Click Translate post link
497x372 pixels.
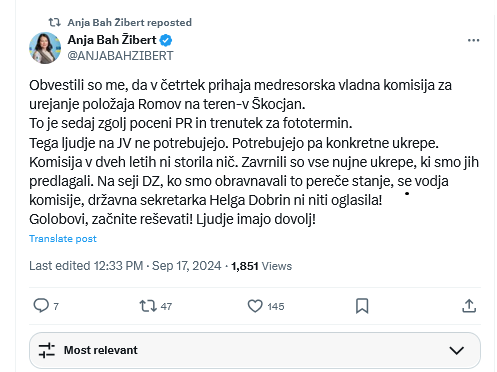point(63,239)
